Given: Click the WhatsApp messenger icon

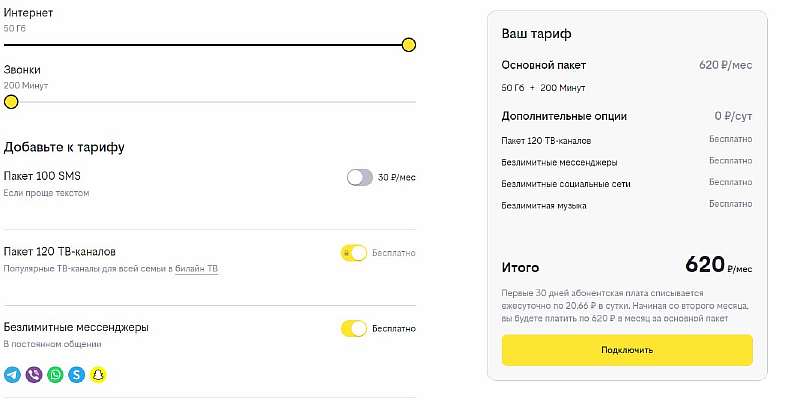Looking at the screenshot, I should 55,375.
